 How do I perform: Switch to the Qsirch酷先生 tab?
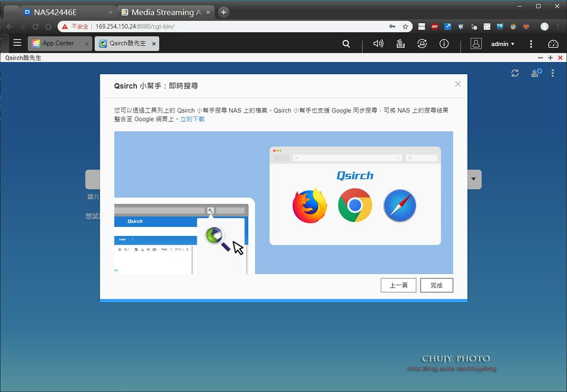(x=124, y=43)
